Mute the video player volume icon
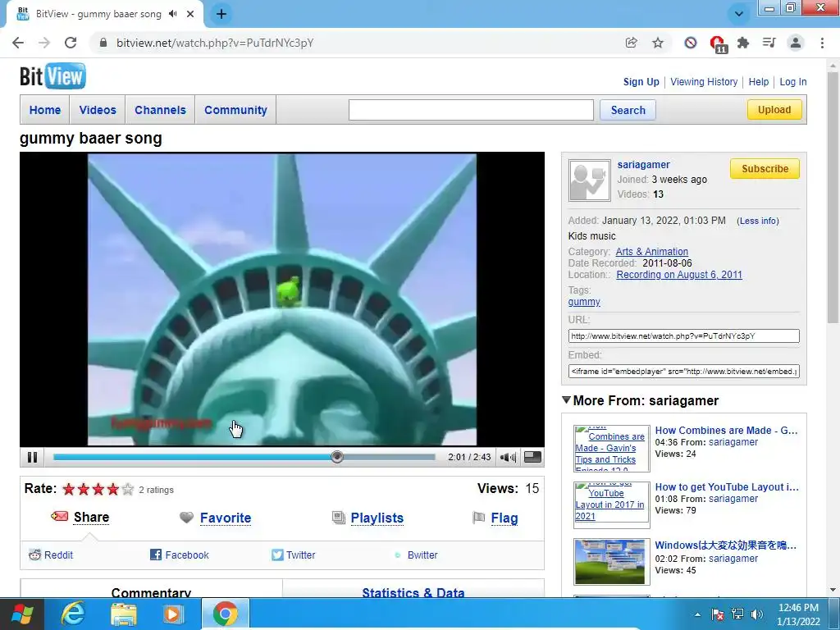This screenshot has height=630, width=840. (507, 457)
